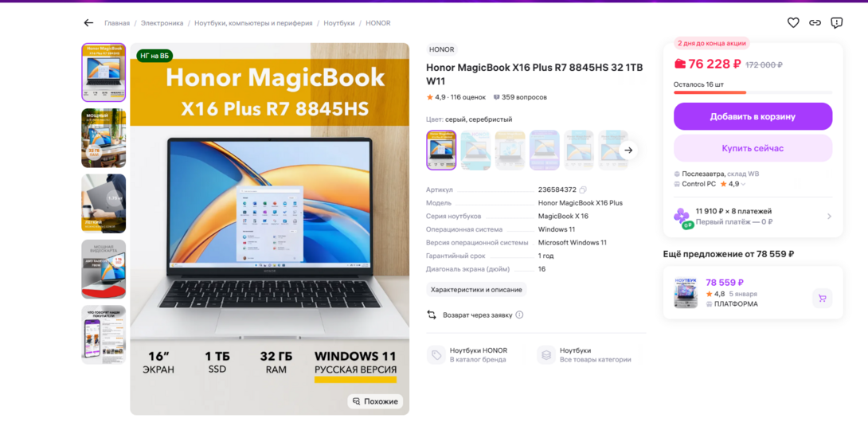Go to Ноутбуки breadcrumb category

pos(338,23)
